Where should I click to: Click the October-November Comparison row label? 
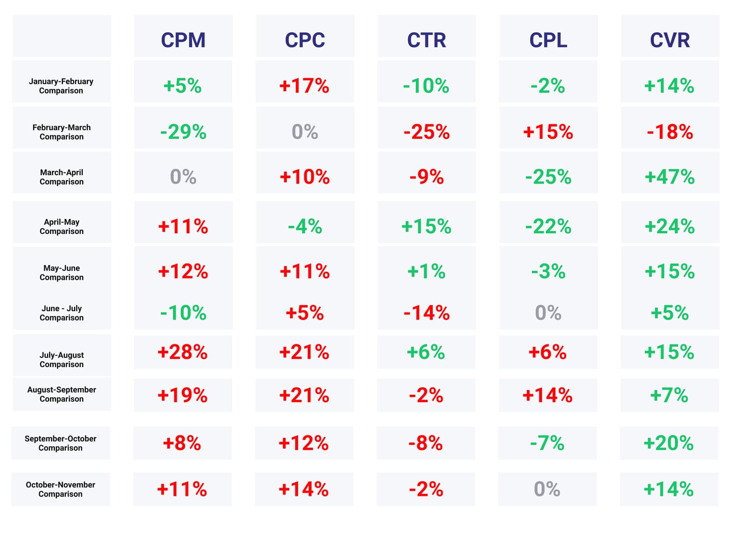pos(60,489)
